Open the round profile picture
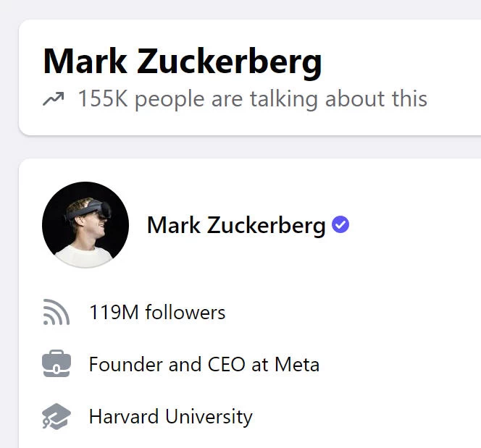The height and width of the screenshot is (448, 481). (x=85, y=225)
